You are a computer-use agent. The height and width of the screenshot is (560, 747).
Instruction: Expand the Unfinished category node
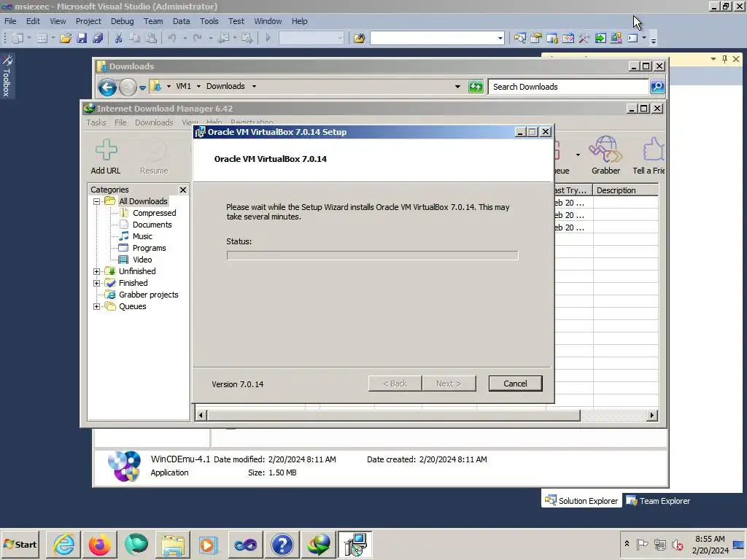coord(97,271)
